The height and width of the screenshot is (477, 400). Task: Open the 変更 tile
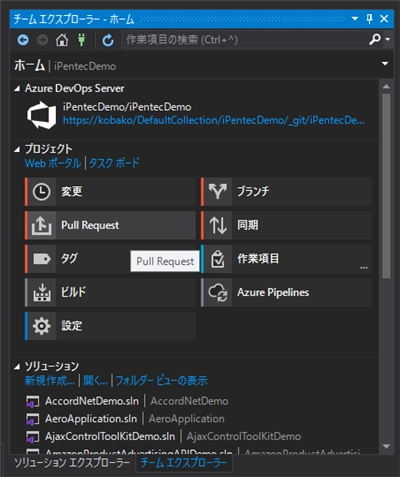[110, 192]
